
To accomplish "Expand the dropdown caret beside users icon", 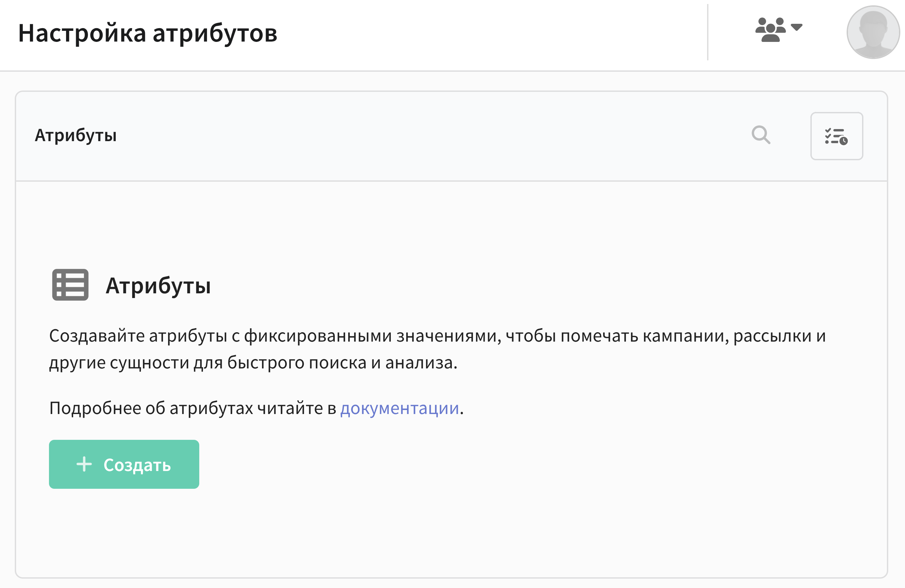I will pyautogui.click(x=796, y=27).
